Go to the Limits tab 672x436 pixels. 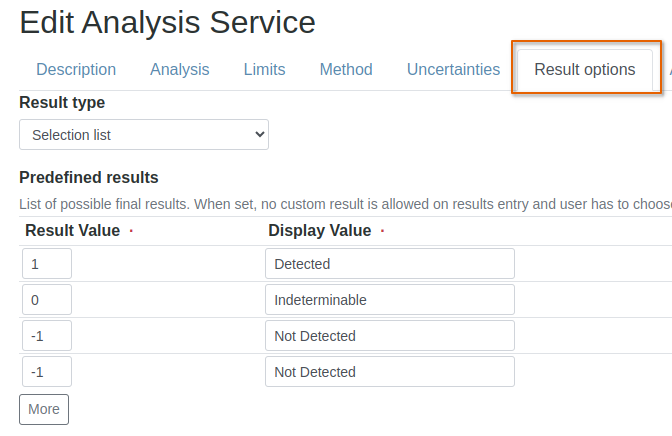click(x=264, y=70)
